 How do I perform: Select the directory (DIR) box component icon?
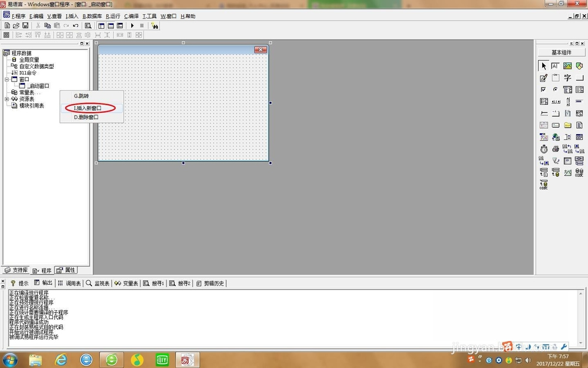(x=567, y=125)
